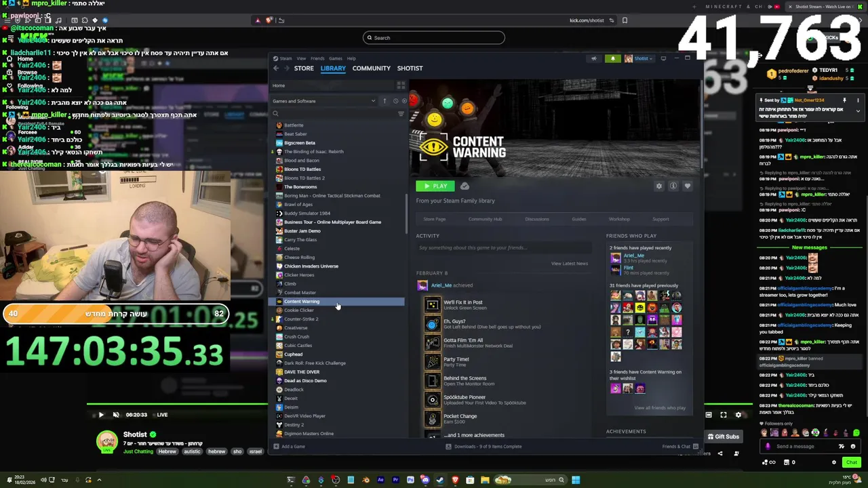Open advanced filter options icon in library search
Viewport: 868px width, 488px height.
(401, 114)
